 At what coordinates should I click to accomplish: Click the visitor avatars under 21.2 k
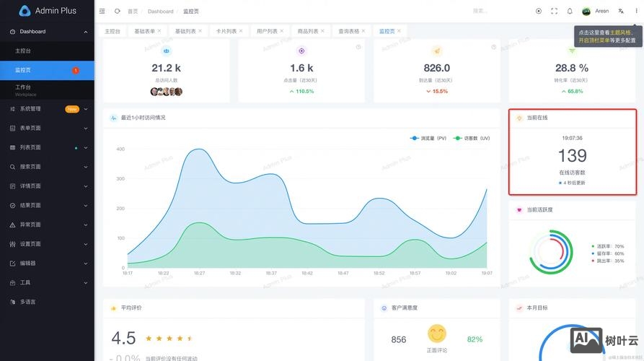[x=167, y=92]
